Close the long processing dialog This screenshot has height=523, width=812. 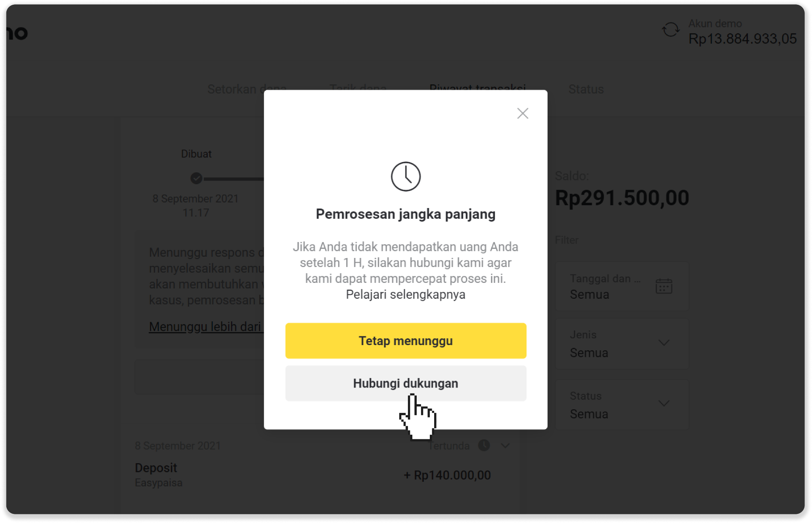coord(523,114)
